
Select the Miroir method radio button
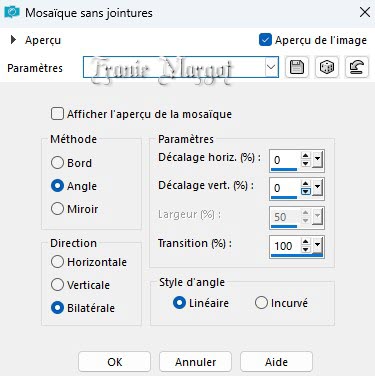click(x=57, y=209)
